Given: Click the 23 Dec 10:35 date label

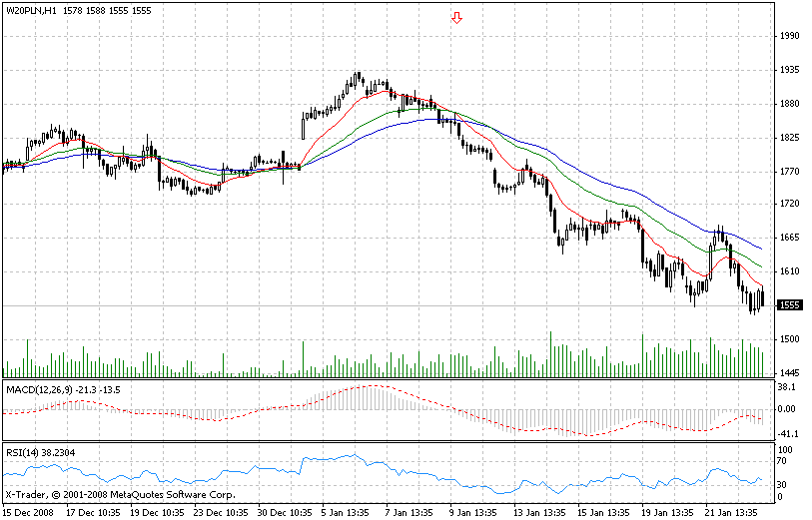Looking at the screenshot, I should click(221, 513).
